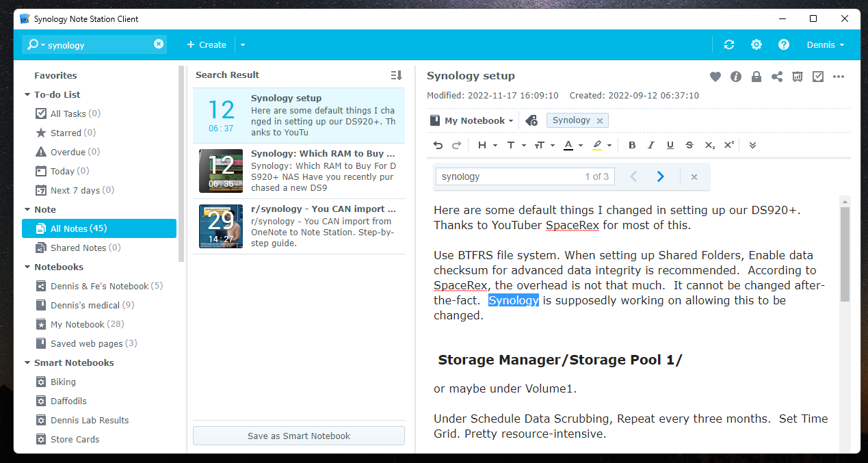
Task: Open the highlight color picker
Action: [601, 145]
